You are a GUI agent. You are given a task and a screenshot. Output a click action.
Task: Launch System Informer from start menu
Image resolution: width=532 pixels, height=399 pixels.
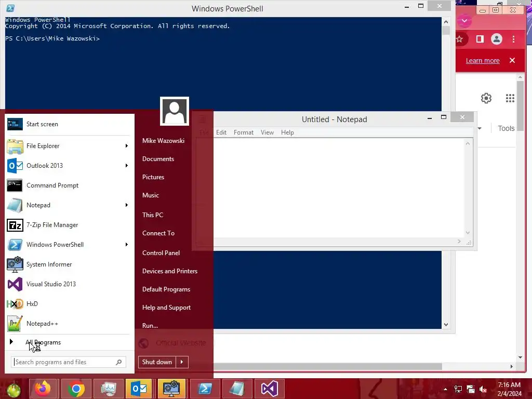[x=70, y=264]
